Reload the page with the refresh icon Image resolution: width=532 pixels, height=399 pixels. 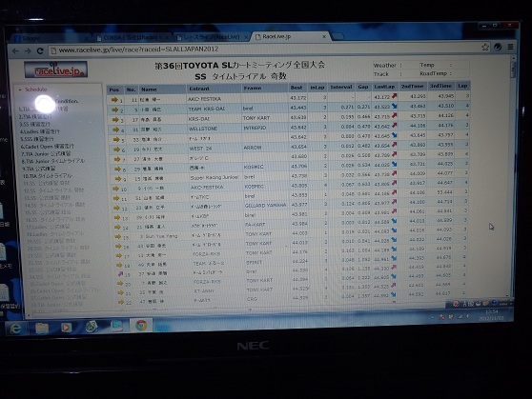tap(40, 50)
